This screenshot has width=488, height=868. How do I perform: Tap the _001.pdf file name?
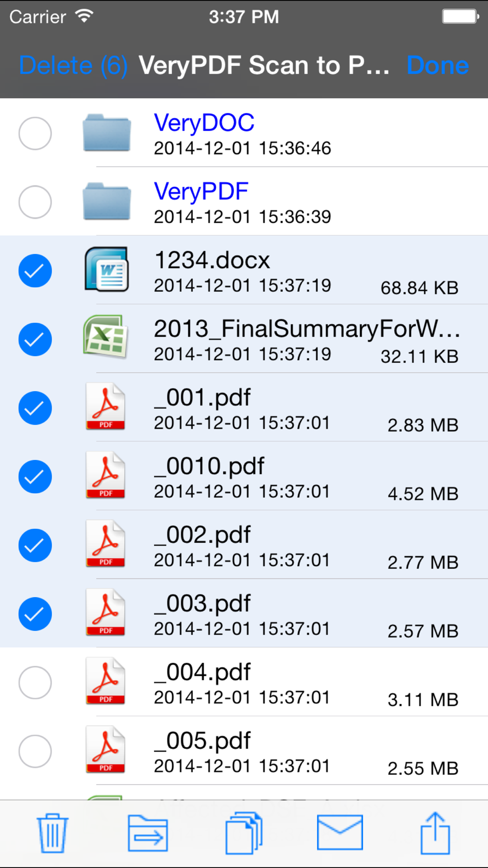202,398
